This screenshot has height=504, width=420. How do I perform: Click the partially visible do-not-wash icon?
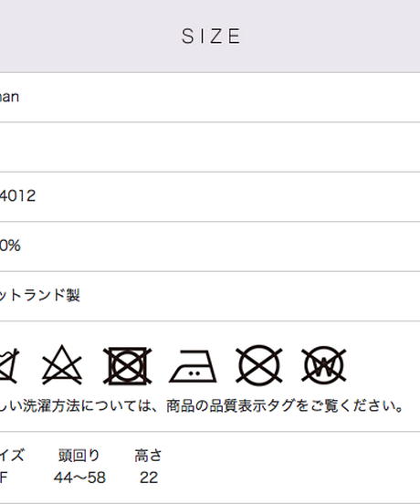click(x=9, y=366)
